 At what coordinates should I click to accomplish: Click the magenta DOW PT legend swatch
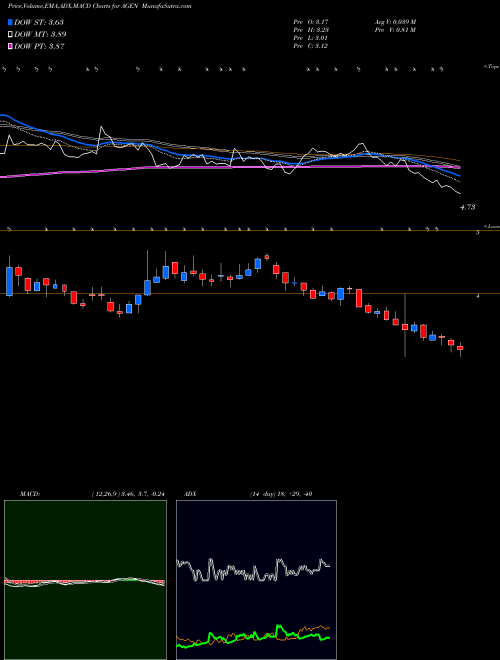pyautogui.click(x=11, y=46)
